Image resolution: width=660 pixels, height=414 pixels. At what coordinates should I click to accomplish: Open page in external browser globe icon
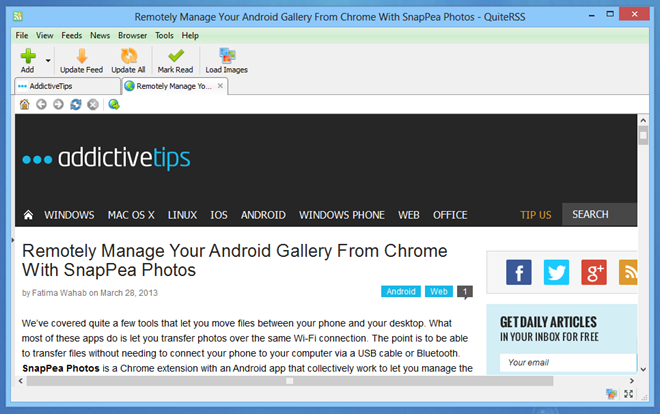point(114,104)
